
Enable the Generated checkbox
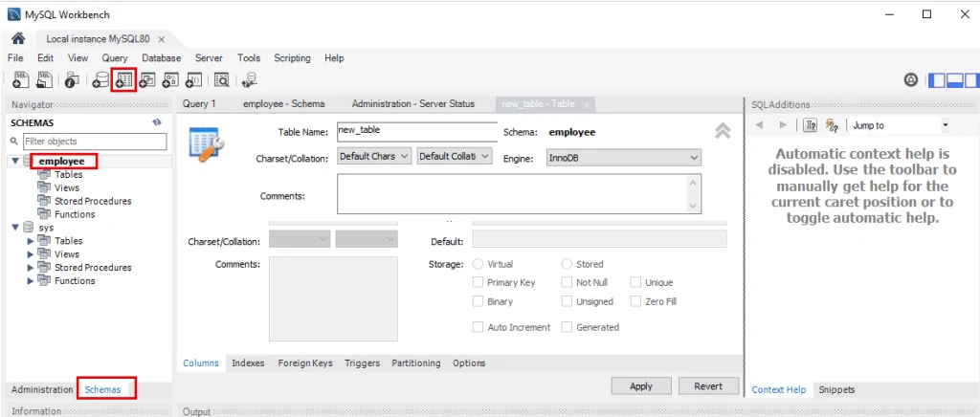[x=567, y=327]
